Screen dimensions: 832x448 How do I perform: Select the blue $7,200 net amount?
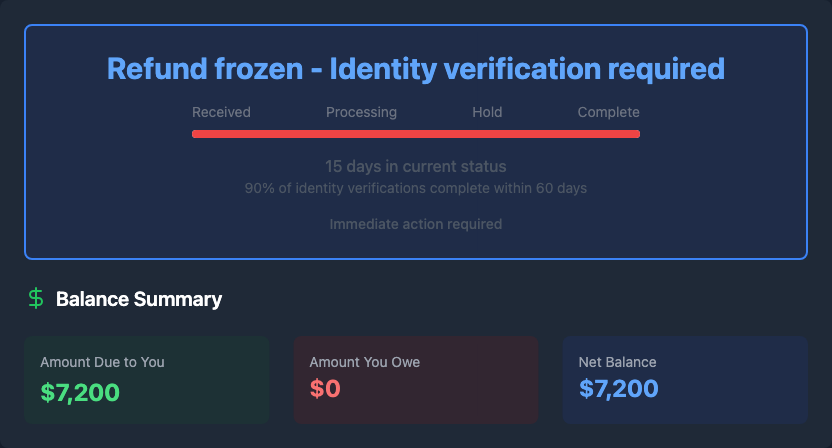(618, 389)
